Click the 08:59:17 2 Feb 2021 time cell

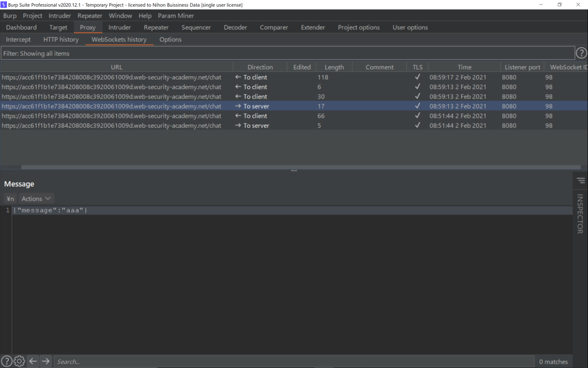click(x=458, y=77)
